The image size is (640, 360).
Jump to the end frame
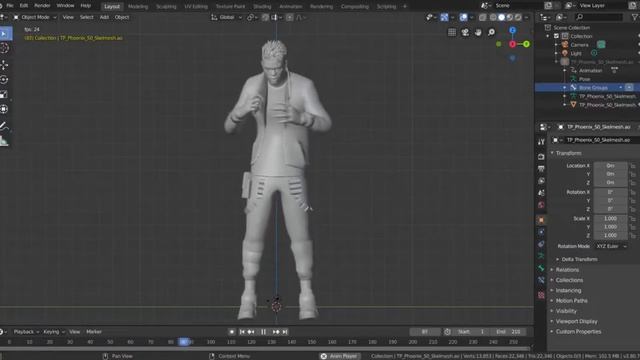[285, 332]
